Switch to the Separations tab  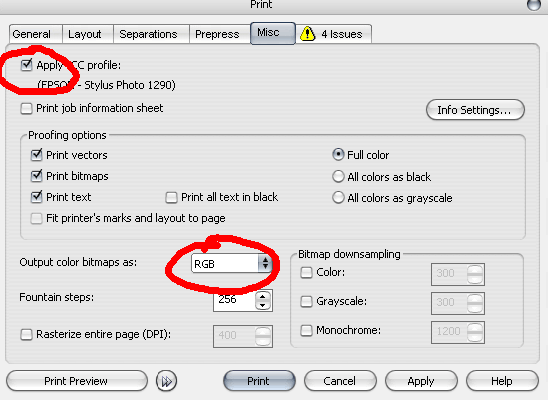click(x=148, y=34)
